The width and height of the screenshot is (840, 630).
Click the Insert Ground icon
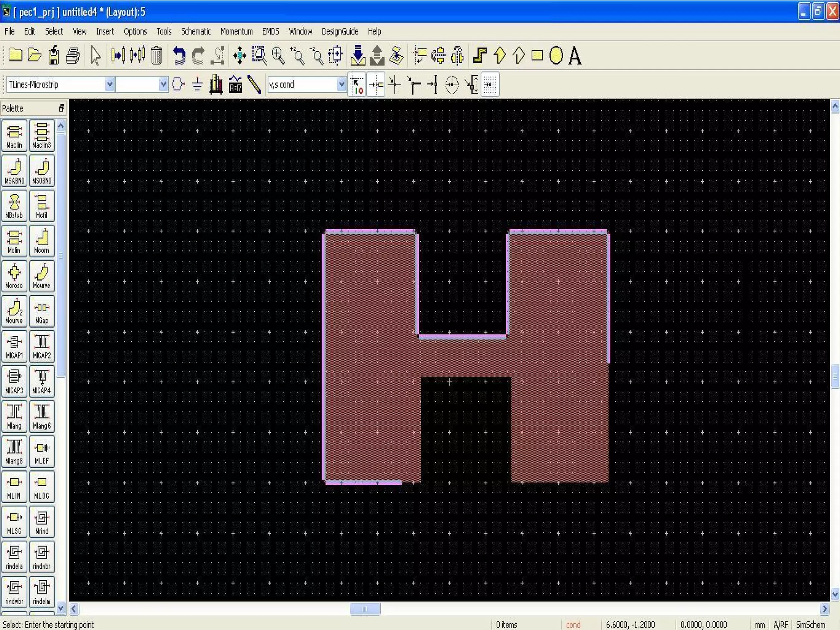pos(197,84)
